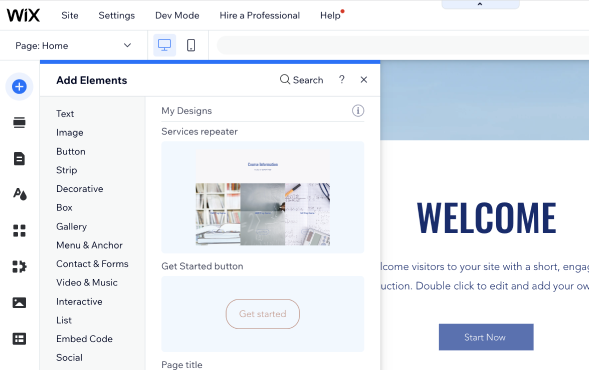The height and width of the screenshot is (370, 589).
Task: Open the Site Design sidebar icon
Action: click(20, 194)
